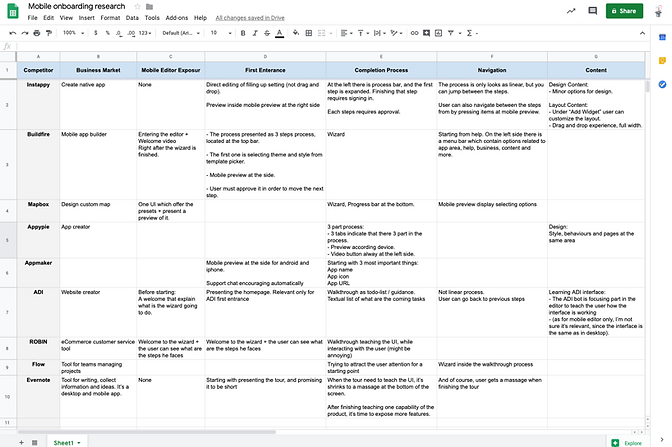
Task: Click the Merge cells icon
Action: point(321,33)
